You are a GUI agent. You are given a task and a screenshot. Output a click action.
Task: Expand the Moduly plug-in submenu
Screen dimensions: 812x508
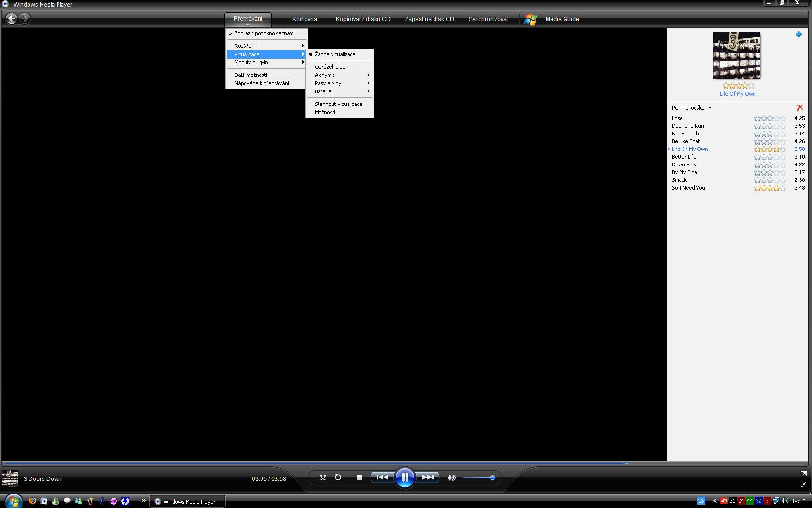click(x=266, y=62)
